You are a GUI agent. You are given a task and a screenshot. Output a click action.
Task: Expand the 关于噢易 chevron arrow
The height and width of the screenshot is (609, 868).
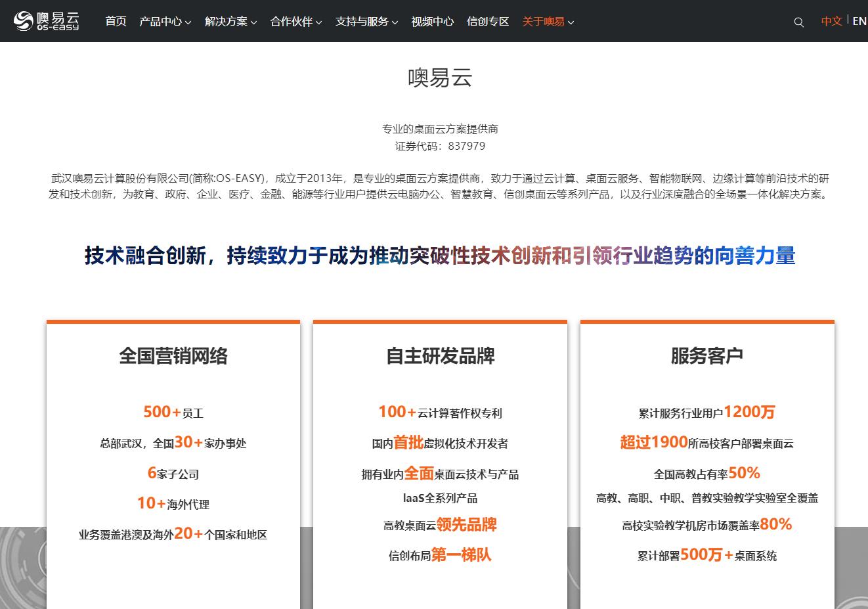571,22
